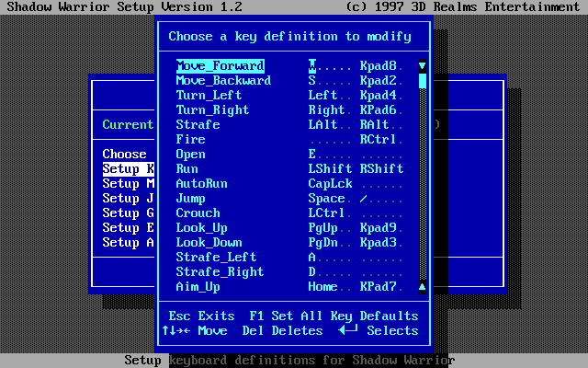588x368 pixels.
Task: Select the Strafe key definition
Action: click(198, 125)
